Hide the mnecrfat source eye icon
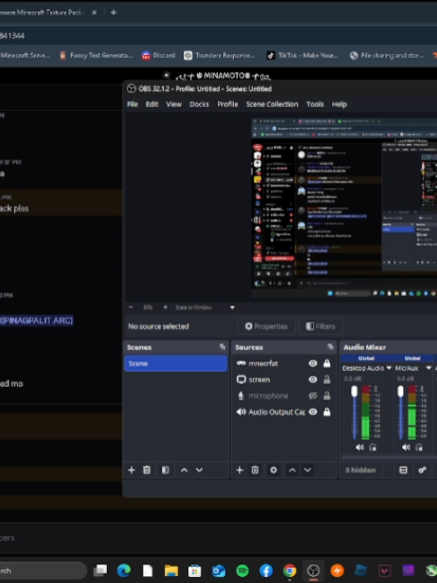Image resolution: width=437 pixels, height=583 pixels. point(313,363)
